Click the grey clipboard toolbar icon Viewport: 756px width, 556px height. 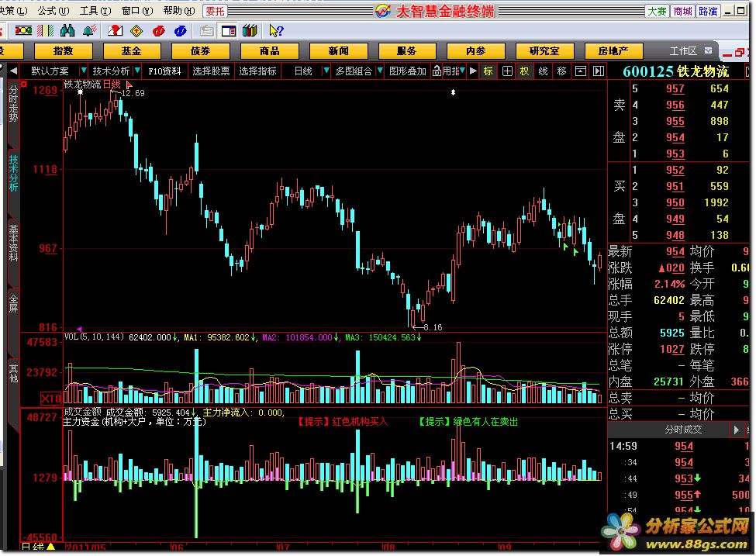(206, 31)
